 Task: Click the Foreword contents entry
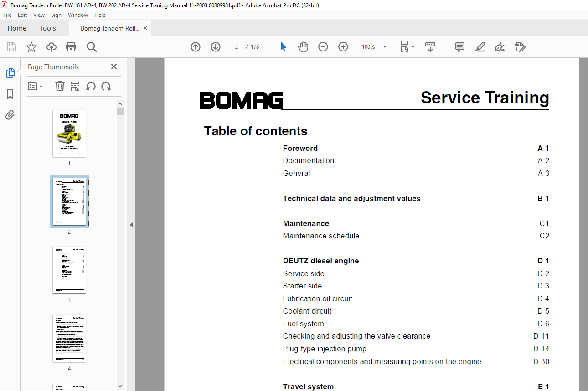tap(300, 148)
